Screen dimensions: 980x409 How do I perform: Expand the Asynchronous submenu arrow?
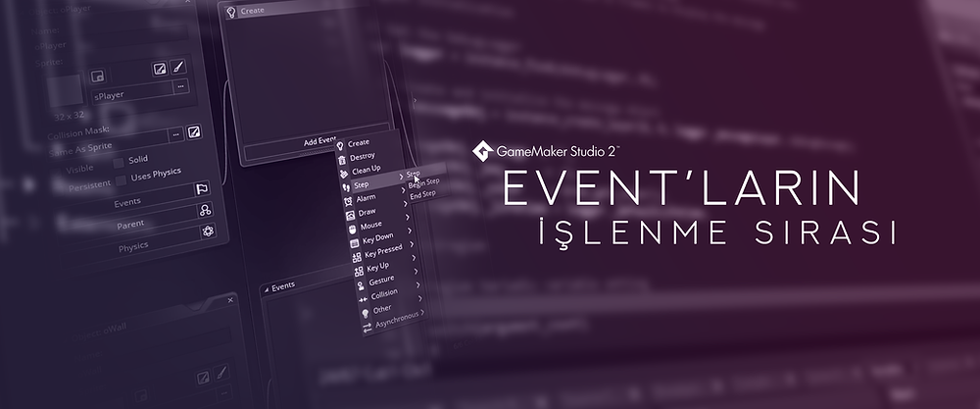422,312
